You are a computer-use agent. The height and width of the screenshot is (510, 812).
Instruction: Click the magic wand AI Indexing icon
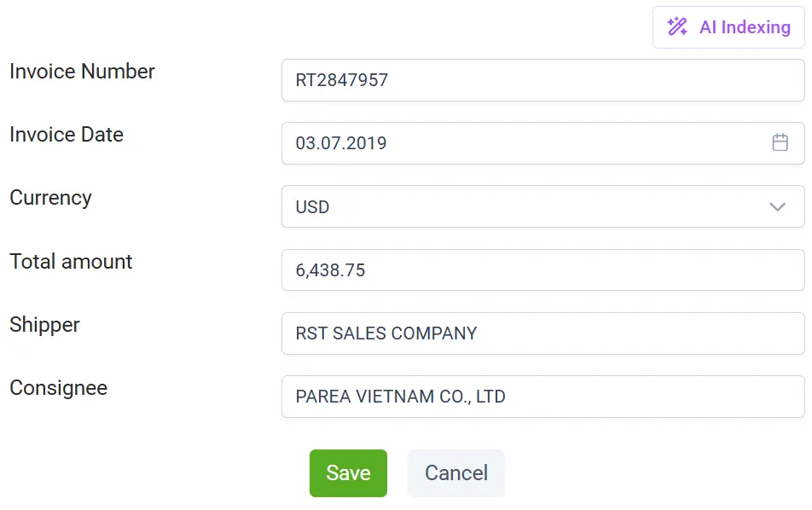point(677,27)
